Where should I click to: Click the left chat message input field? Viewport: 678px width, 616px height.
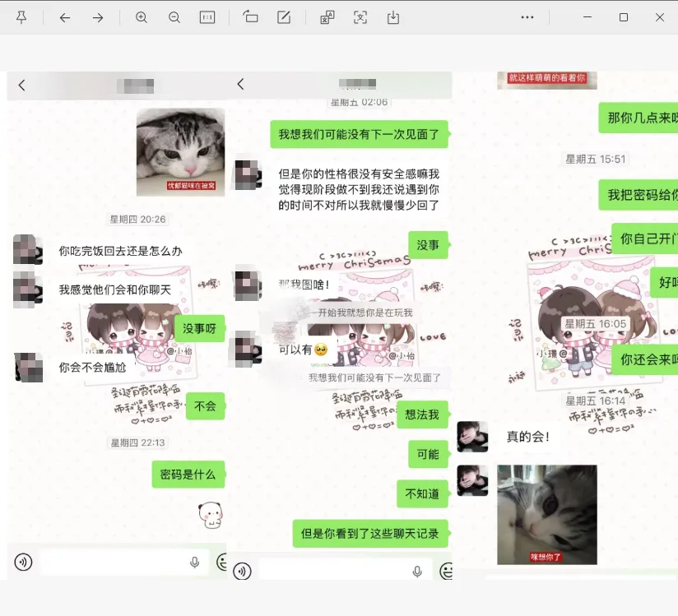[x=124, y=562]
